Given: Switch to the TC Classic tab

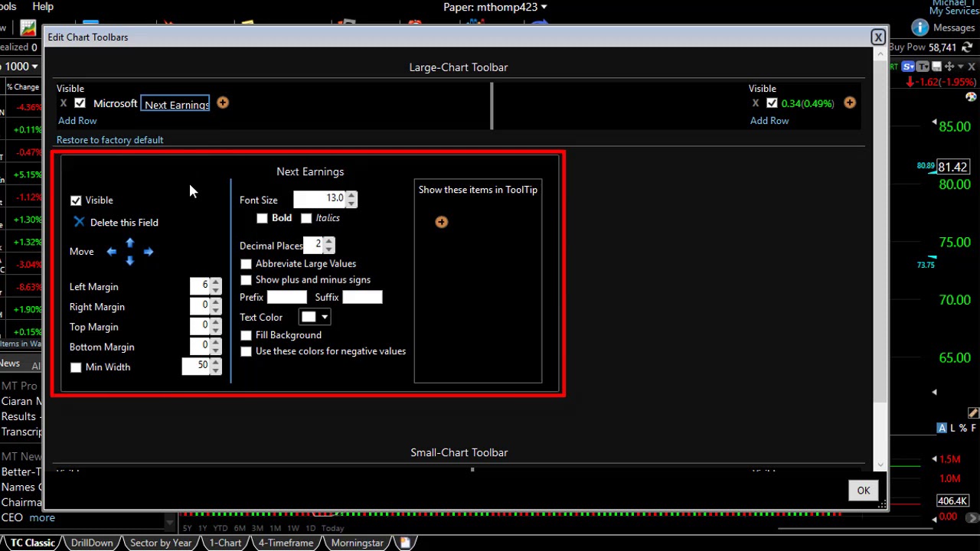Looking at the screenshot, I should point(33,543).
